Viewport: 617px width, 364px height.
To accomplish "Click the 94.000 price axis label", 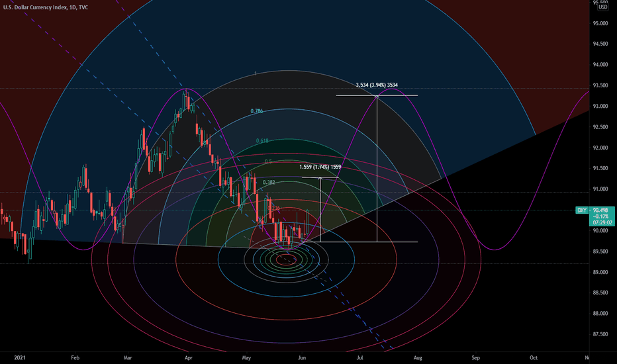I will click(x=600, y=65).
